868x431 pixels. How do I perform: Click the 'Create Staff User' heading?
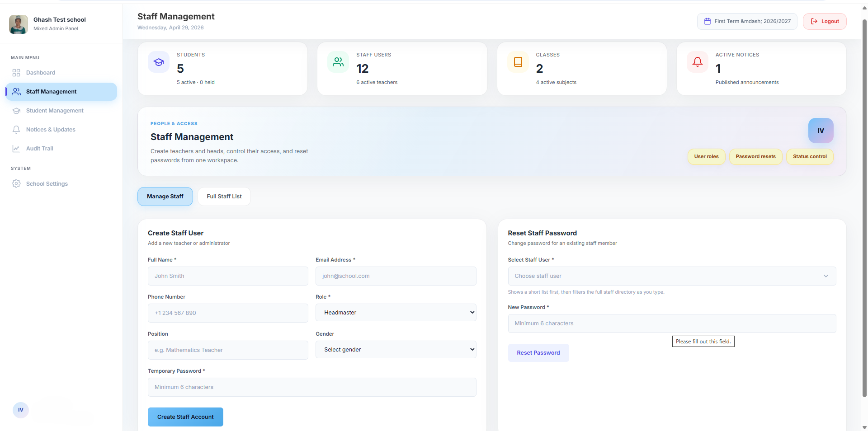coord(175,233)
